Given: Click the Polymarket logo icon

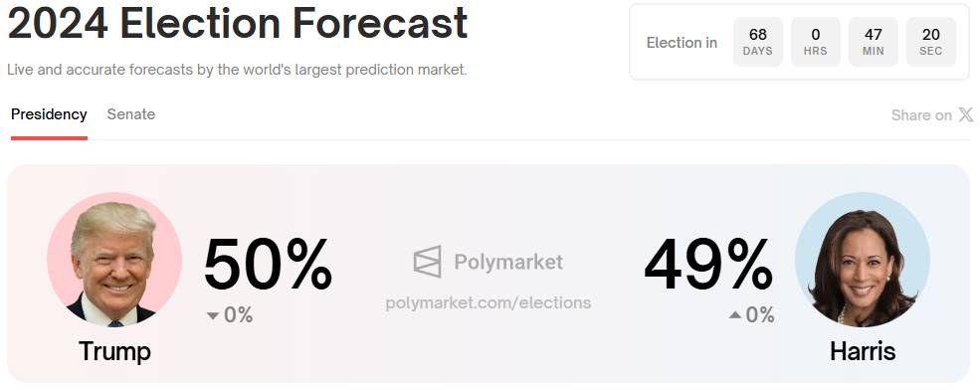Looking at the screenshot, I should tap(428, 262).
